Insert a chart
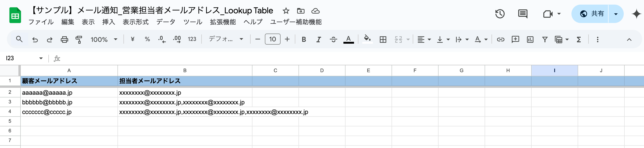Image resolution: width=644 pixels, height=148 pixels. 530,40
